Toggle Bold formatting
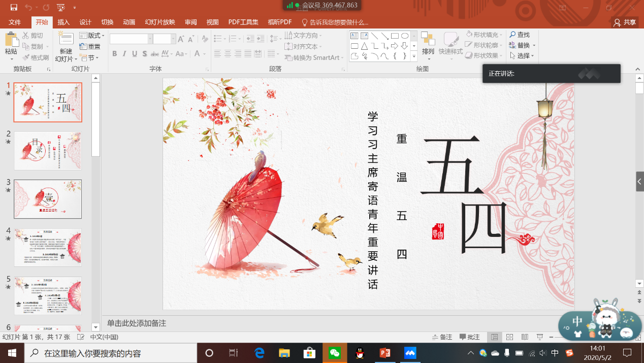The height and width of the screenshot is (363, 644). pos(115,54)
